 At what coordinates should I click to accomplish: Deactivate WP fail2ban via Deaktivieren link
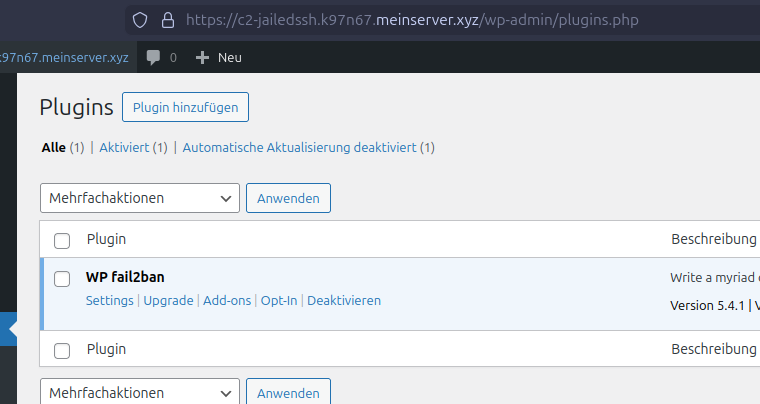click(x=343, y=300)
